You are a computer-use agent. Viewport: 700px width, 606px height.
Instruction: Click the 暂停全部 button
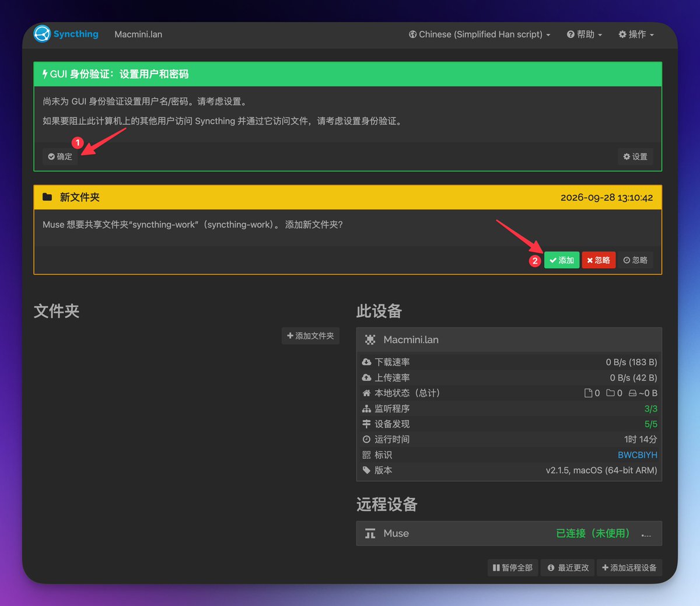point(513,568)
